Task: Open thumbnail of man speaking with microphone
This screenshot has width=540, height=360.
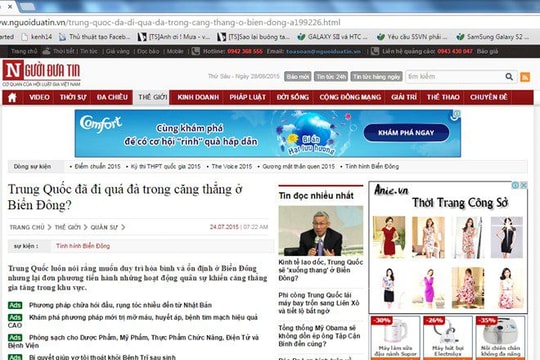Action: pyautogui.click(x=321, y=231)
